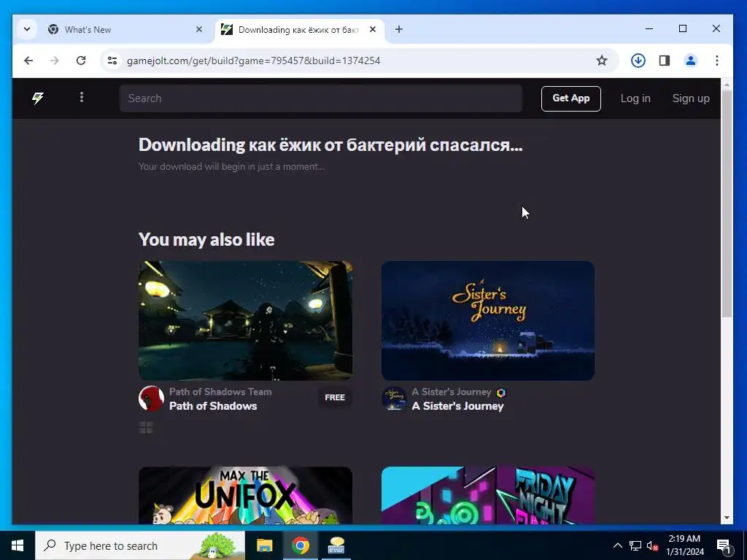The width and height of the screenshot is (747, 560).
Task: Focus the Game Jolt Search field
Action: tap(321, 98)
